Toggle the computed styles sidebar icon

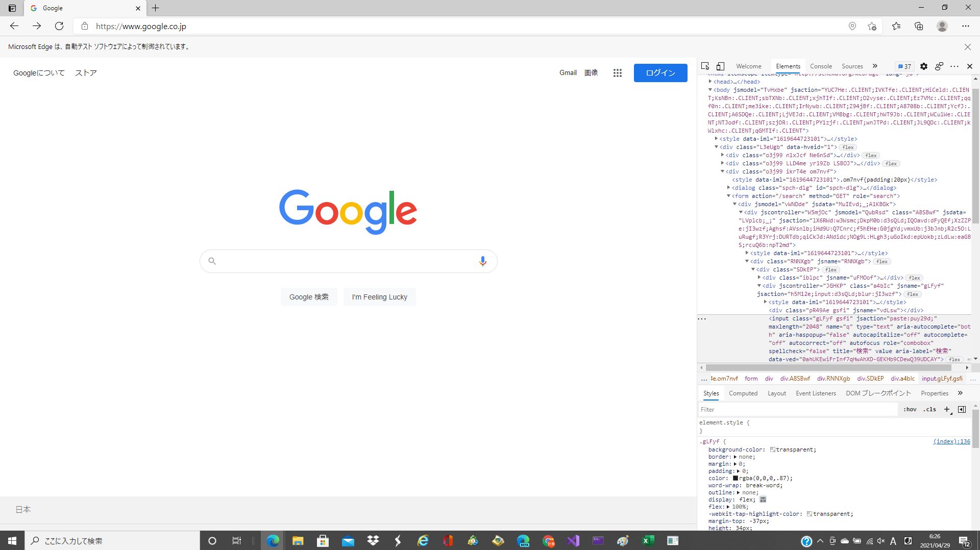coord(962,409)
